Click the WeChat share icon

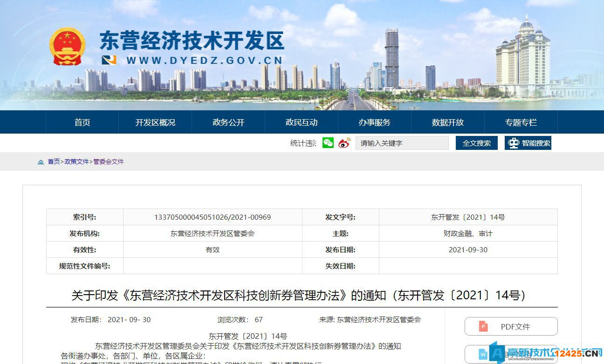coord(328,143)
